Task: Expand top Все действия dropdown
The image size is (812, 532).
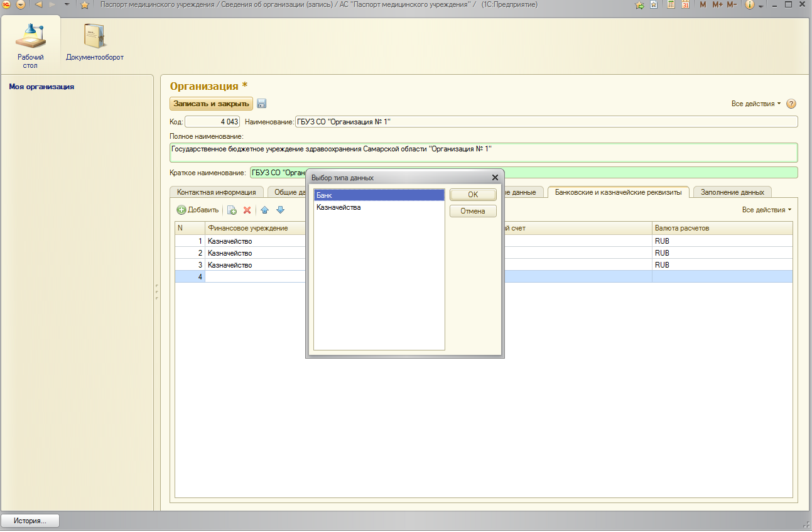Action: tap(755, 104)
